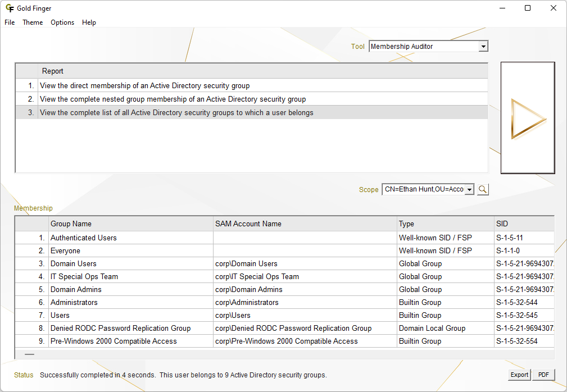Image resolution: width=567 pixels, height=392 pixels.
Task: Click the Scope search magnifier icon
Action: point(483,189)
